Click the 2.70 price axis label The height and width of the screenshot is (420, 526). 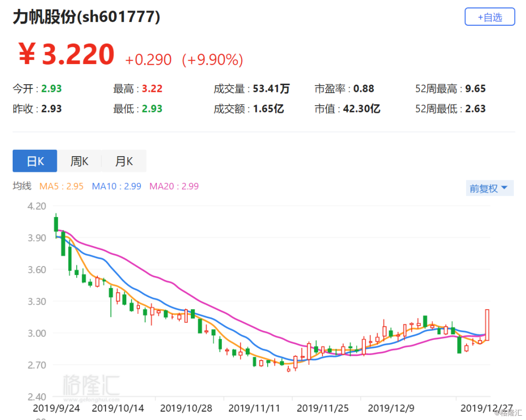[x=37, y=365]
